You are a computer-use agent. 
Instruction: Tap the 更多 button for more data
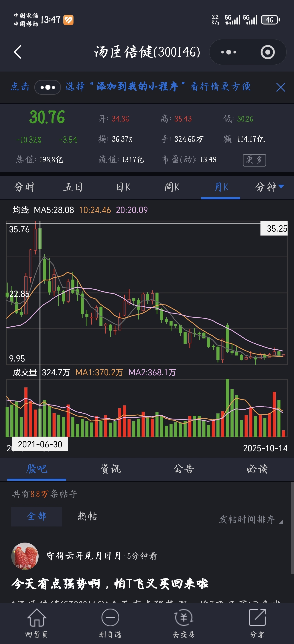254,160
